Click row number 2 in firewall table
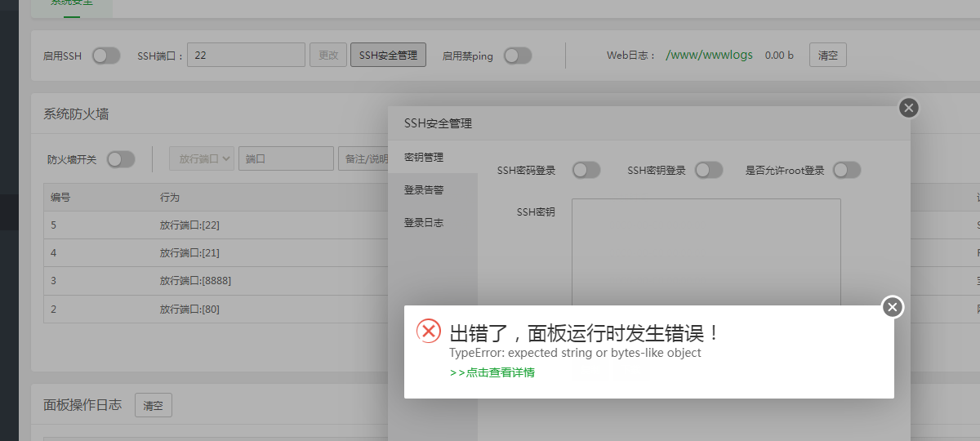 pyautogui.click(x=54, y=309)
